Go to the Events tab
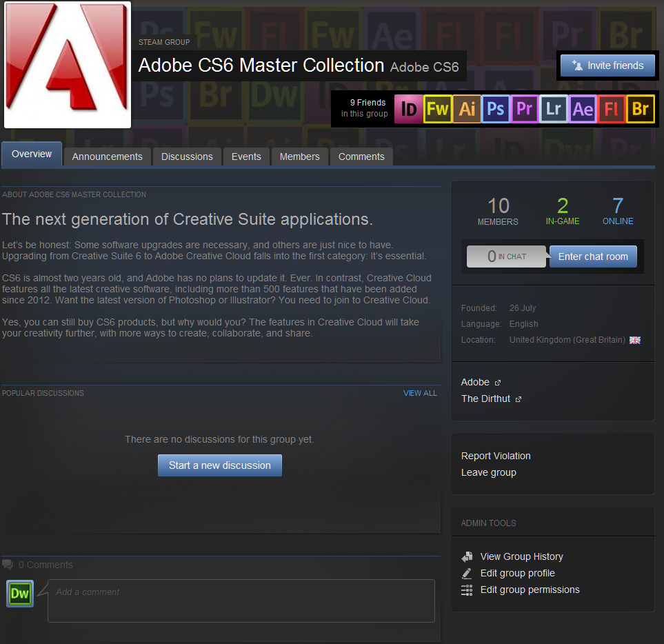The height and width of the screenshot is (644, 664). (x=246, y=157)
